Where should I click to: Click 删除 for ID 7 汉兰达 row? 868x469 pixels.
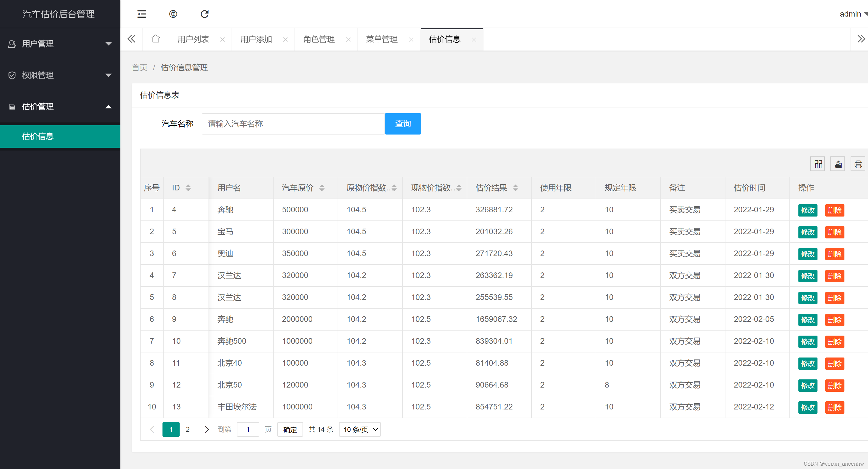835,276
